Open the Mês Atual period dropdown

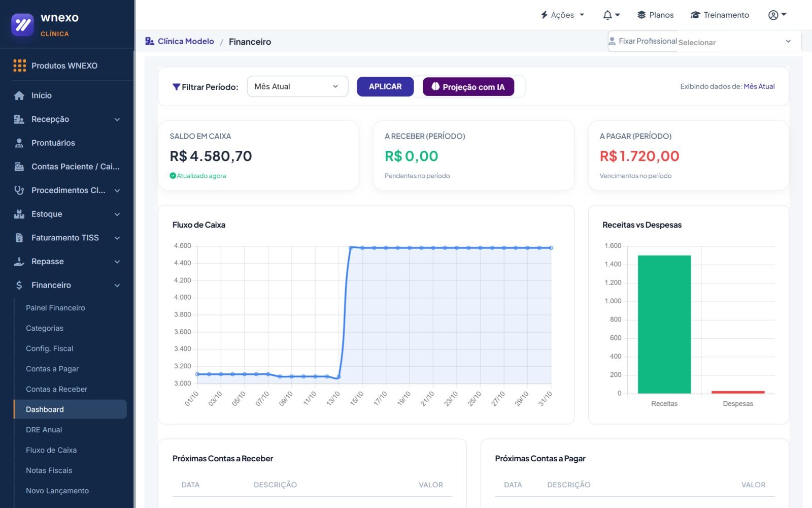(297, 86)
